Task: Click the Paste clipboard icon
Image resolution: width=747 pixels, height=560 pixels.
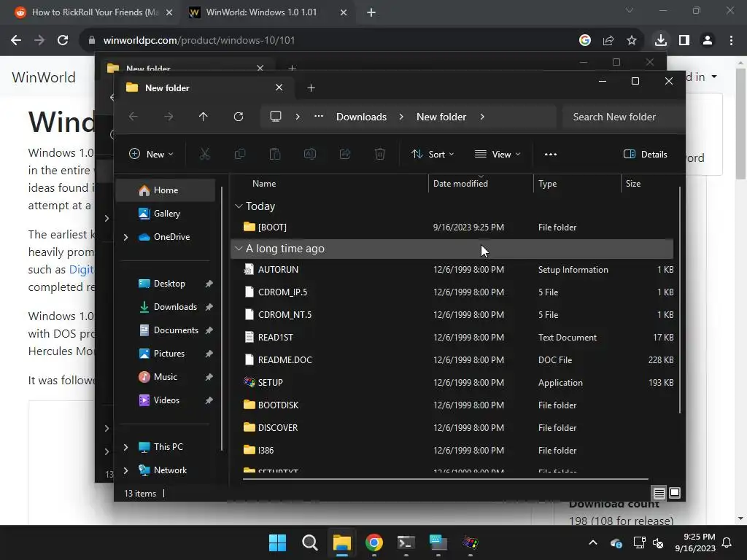Action: pos(275,154)
